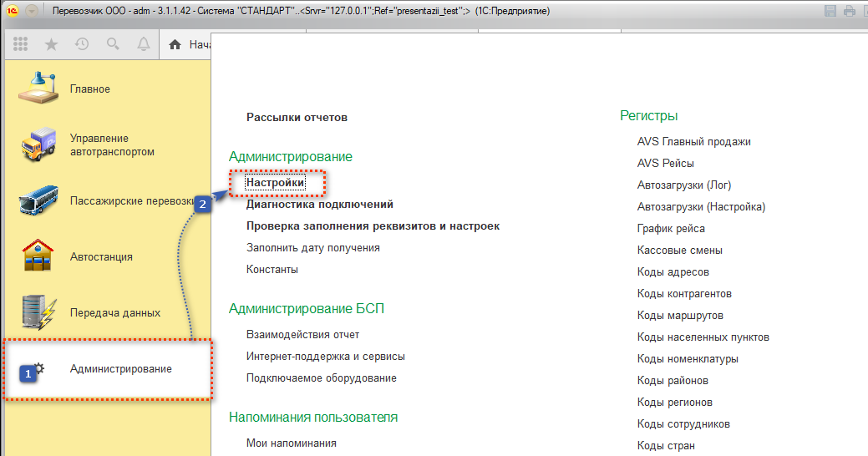Click the print icon in title bar
Screen dimensions: 868x456
tap(848, 11)
